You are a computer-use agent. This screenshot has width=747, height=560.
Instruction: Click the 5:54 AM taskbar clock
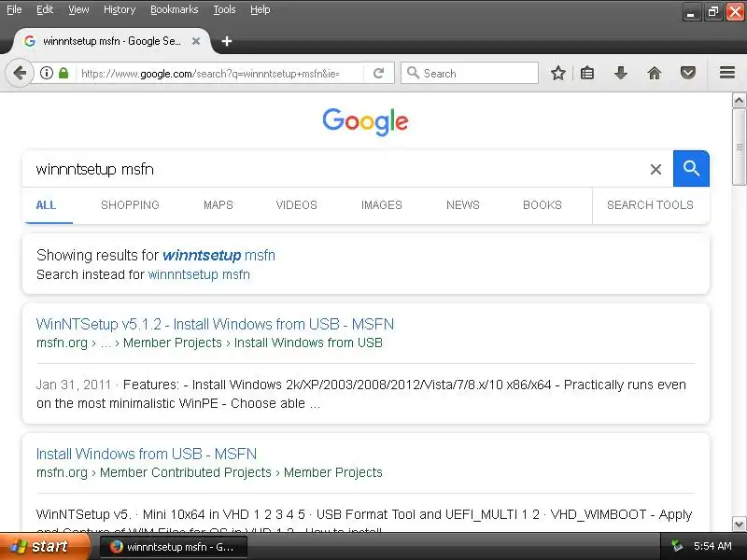[712, 546]
